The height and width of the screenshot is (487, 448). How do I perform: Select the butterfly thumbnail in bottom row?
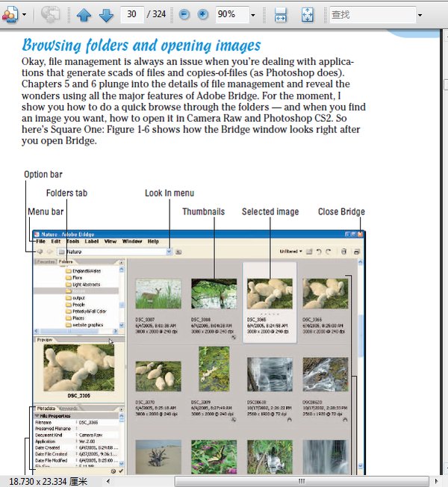pos(214,456)
